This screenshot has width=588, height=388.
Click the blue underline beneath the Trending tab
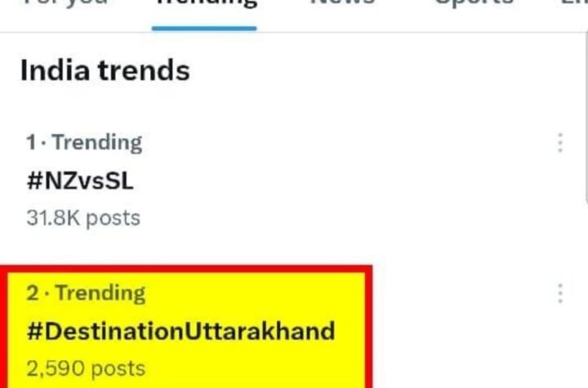[x=204, y=28]
